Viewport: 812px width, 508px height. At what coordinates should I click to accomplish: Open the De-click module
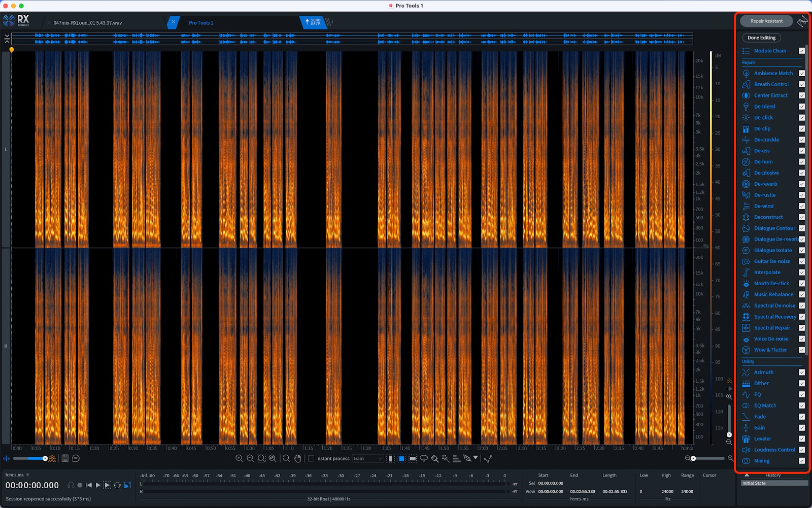(763, 118)
